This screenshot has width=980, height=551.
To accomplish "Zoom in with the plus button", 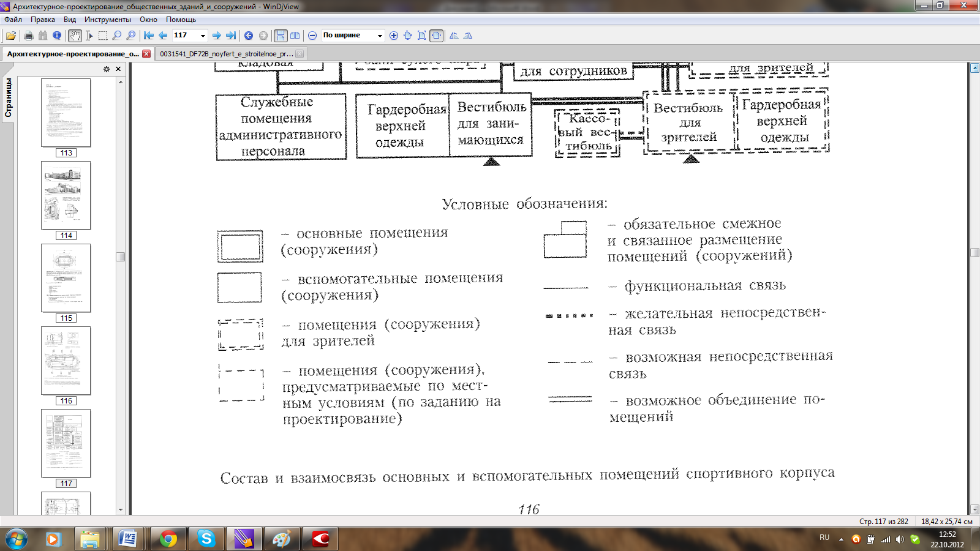I will pos(394,36).
